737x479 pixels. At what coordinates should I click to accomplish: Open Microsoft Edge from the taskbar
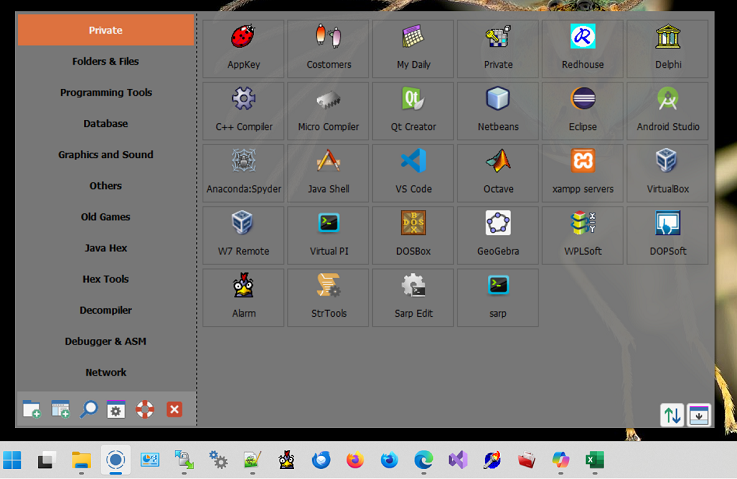click(423, 460)
